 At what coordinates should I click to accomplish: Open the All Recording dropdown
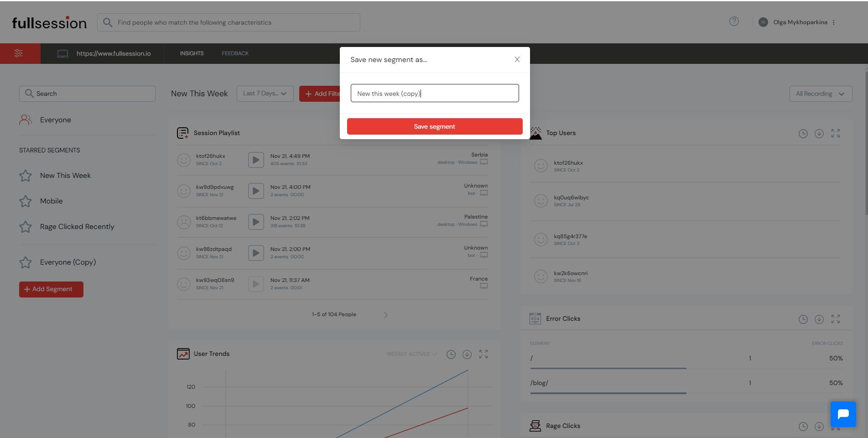[x=821, y=94]
